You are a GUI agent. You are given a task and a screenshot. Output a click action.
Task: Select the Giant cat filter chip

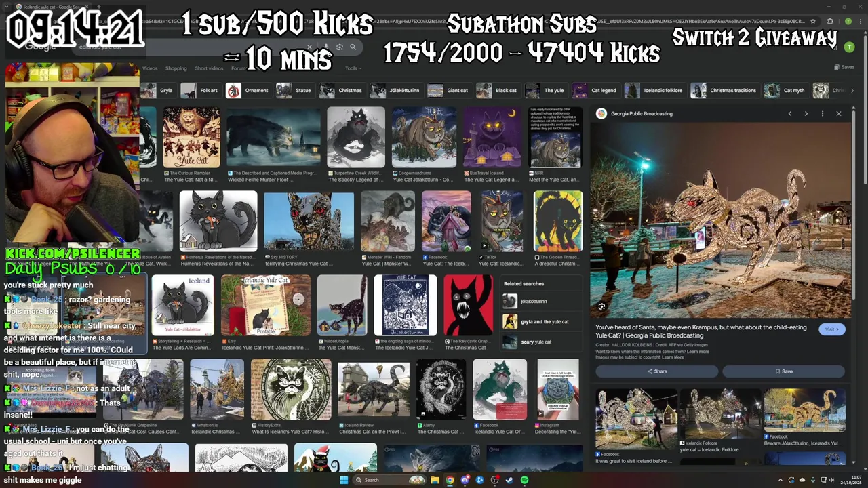pos(449,91)
